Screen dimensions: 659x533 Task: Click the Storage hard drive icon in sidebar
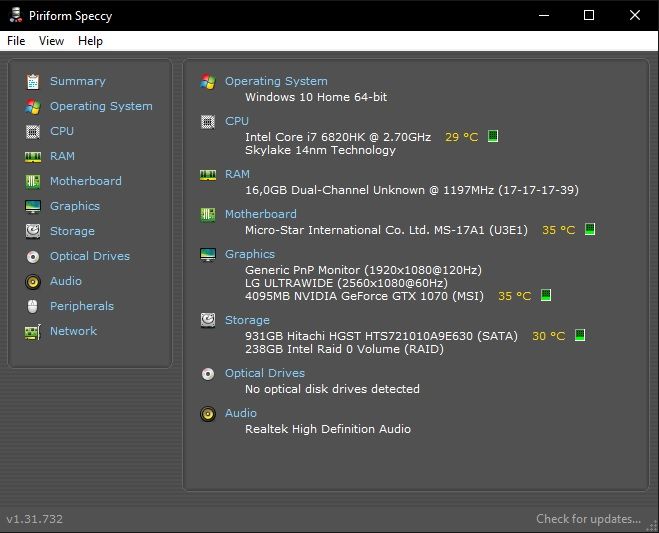(x=33, y=231)
